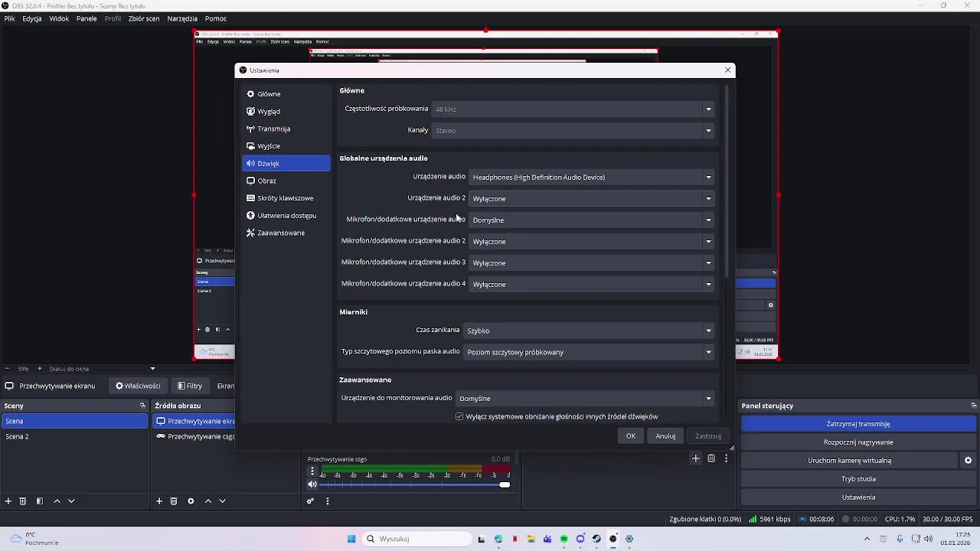Open the Narzędzia menu
Image resolution: width=980 pixels, height=551 pixels.
(182, 18)
